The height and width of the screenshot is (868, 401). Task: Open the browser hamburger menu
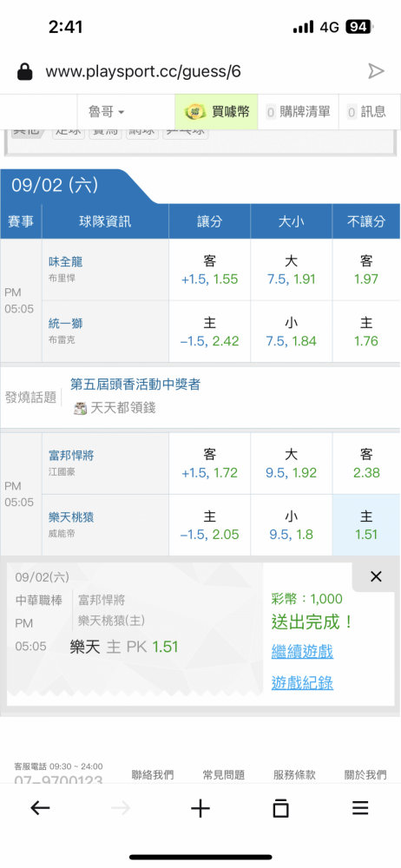(x=360, y=809)
